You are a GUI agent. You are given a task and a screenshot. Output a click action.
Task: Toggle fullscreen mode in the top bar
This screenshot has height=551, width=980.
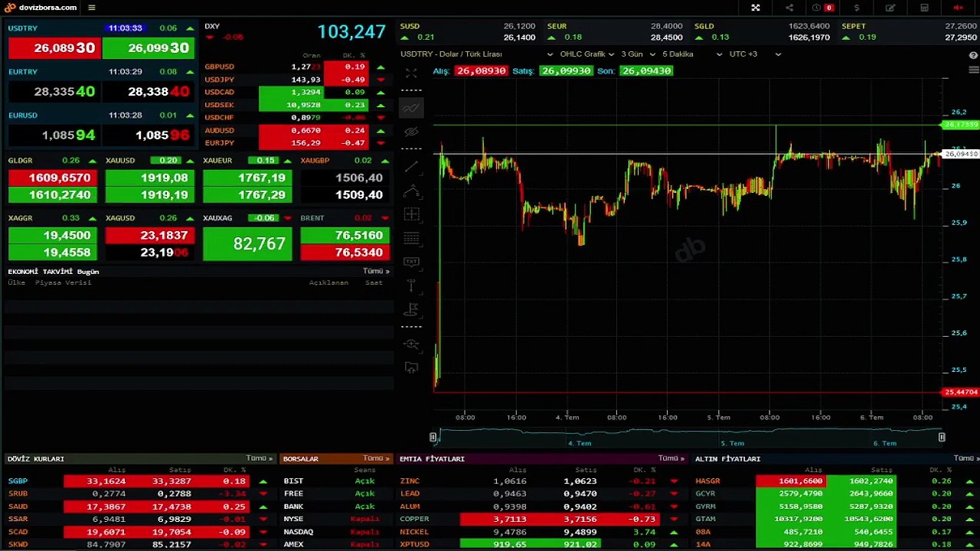(756, 8)
